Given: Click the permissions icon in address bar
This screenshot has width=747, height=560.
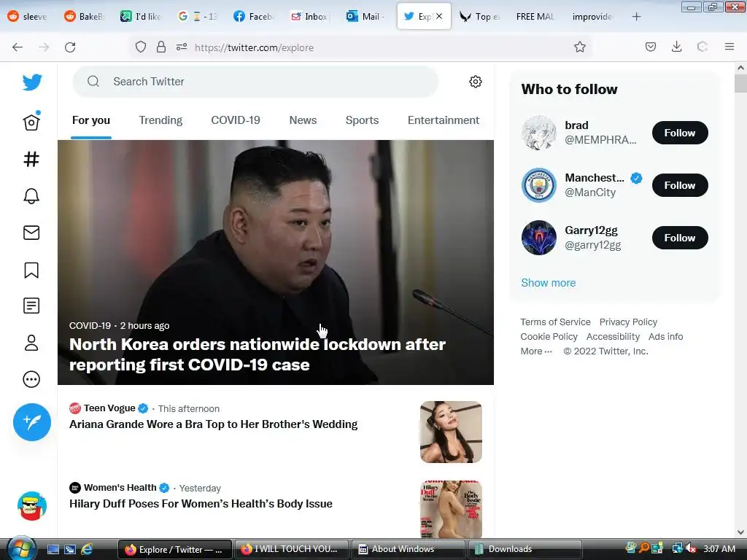Looking at the screenshot, I should 182,47.
